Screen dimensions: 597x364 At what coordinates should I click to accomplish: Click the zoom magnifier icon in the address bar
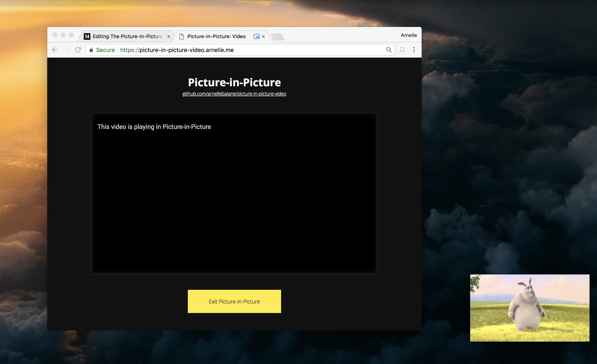click(389, 50)
